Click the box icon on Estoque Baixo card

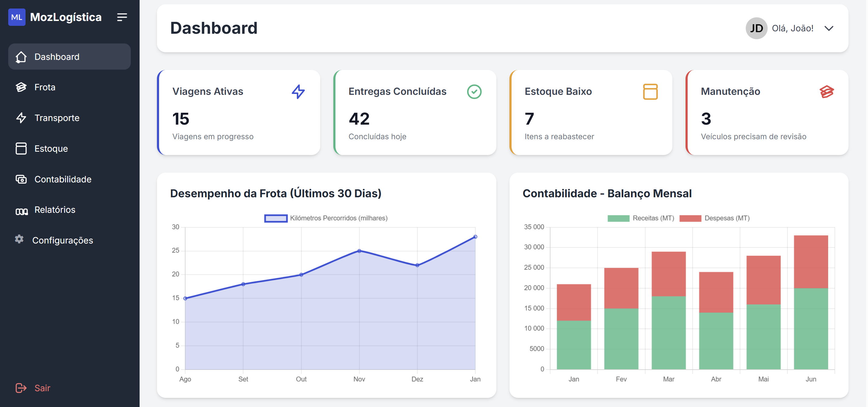tap(650, 91)
